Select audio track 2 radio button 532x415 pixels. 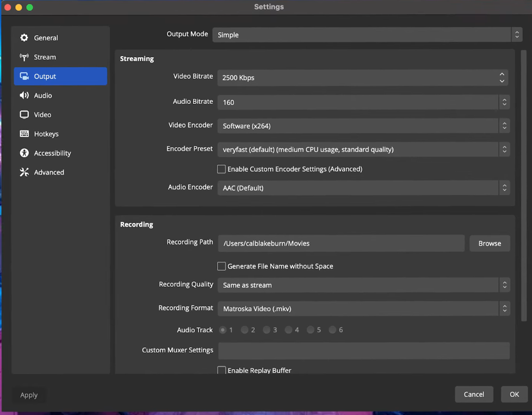point(245,330)
